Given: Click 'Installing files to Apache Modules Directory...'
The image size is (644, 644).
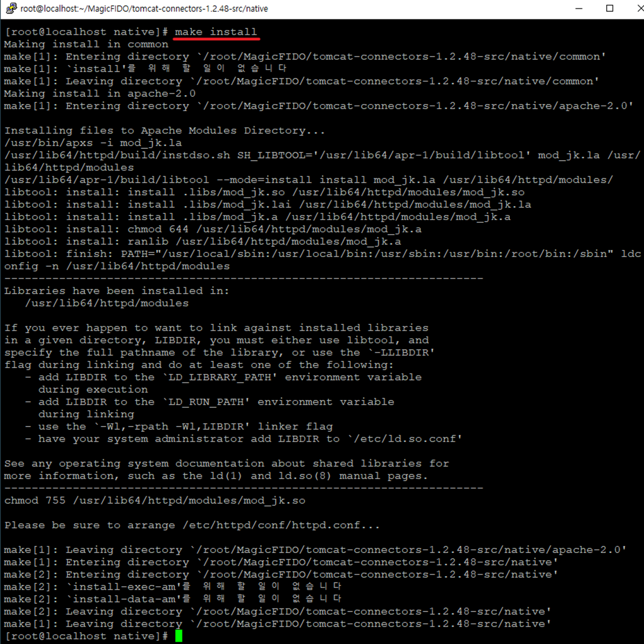Looking at the screenshot, I should pyautogui.click(x=165, y=130).
